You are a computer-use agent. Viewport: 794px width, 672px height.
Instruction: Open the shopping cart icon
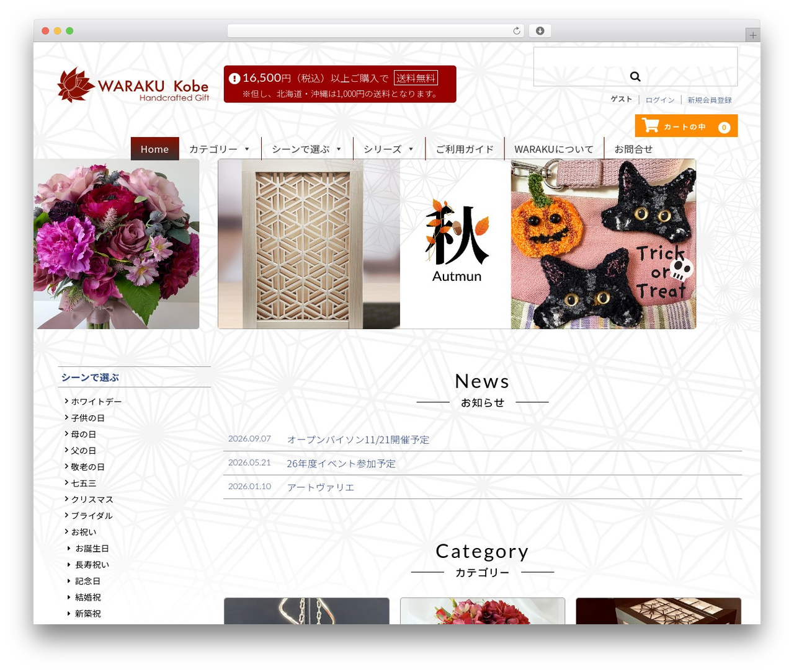(x=650, y=126)
